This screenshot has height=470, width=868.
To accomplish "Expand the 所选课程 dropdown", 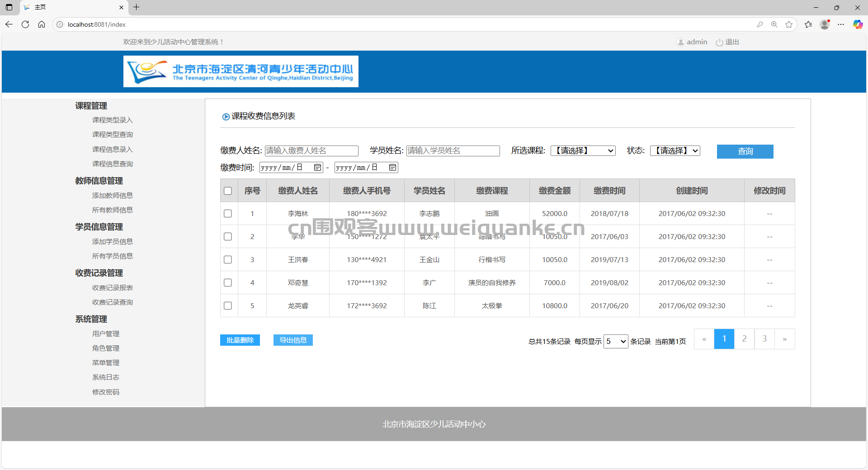I will point(583,150).
